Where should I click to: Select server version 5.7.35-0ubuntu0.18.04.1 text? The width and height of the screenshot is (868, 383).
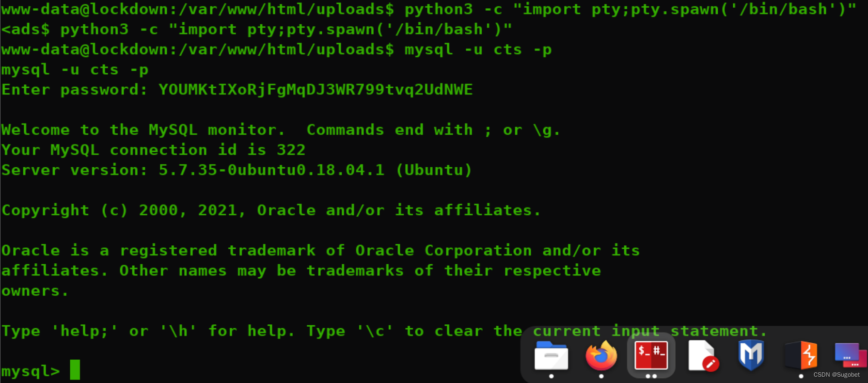point(271,170)
